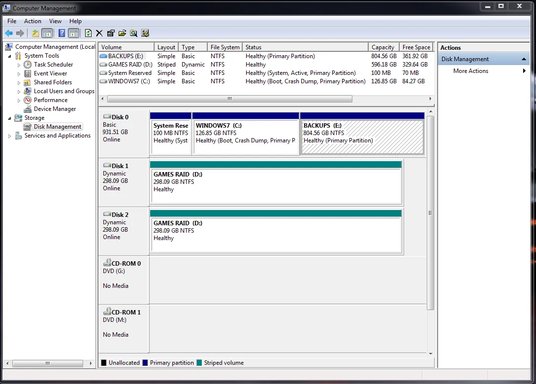Viewport: 536px width, 384px height.
Task: Click the Properties toolbar icon
Action: (110, 33)
